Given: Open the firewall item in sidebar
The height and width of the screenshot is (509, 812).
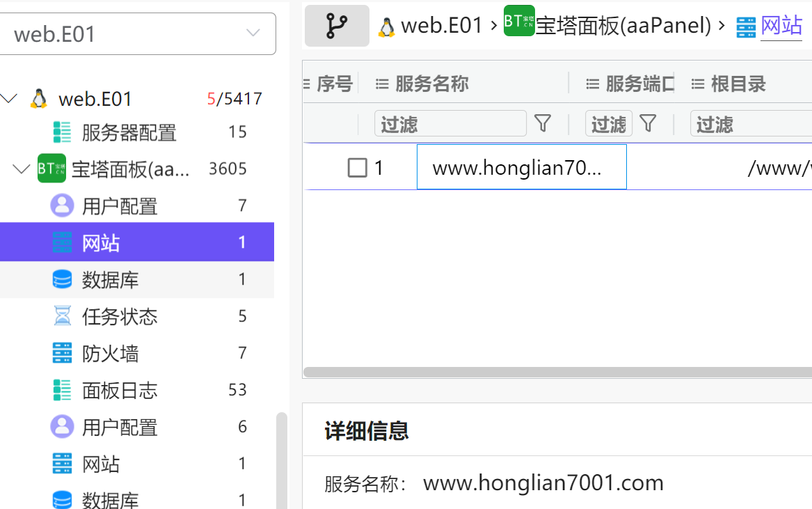Looking at the screenshot, I should click(110, 354).
